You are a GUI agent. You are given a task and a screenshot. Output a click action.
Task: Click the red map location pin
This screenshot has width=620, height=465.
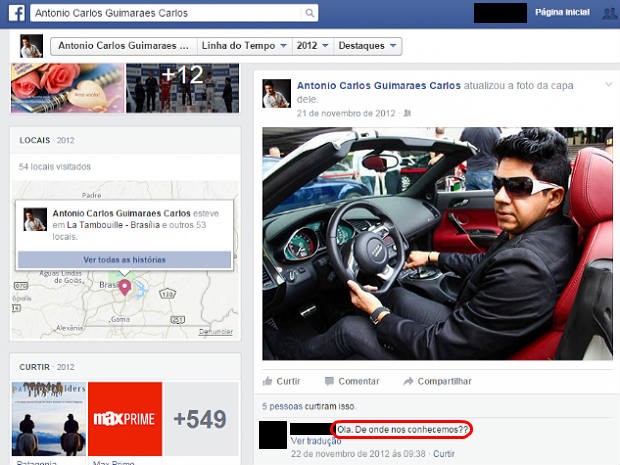click(125, 288)
